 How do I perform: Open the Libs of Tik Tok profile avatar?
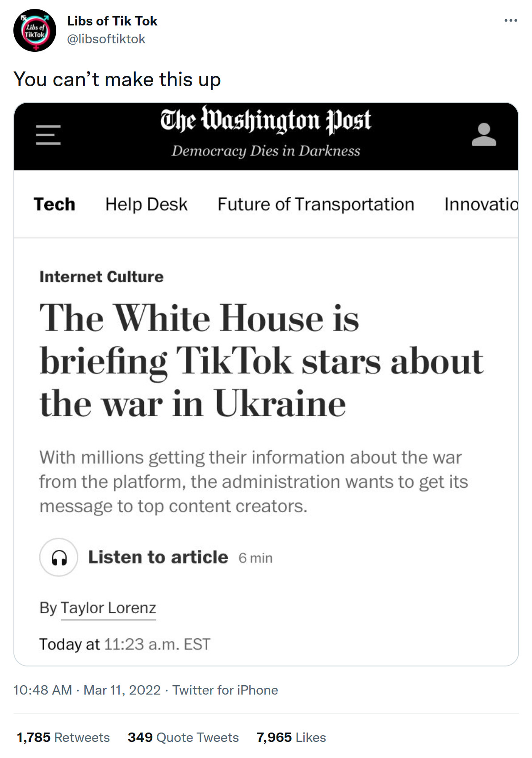(35, 30)
